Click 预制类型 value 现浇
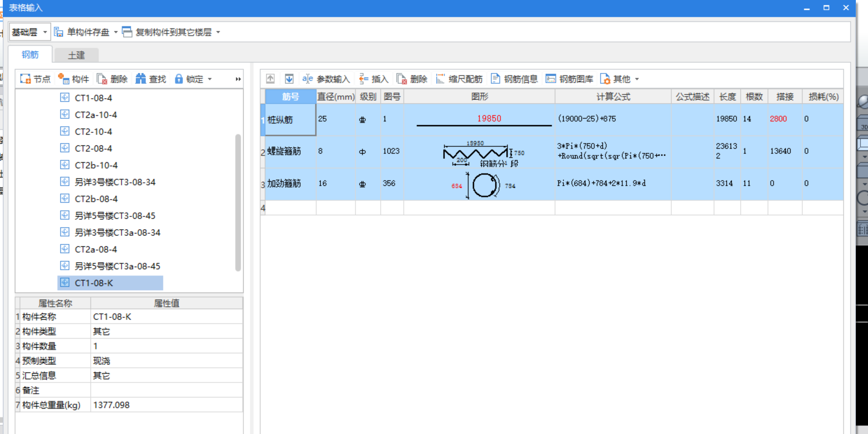 pyautogui.click(x=167, y=361)
